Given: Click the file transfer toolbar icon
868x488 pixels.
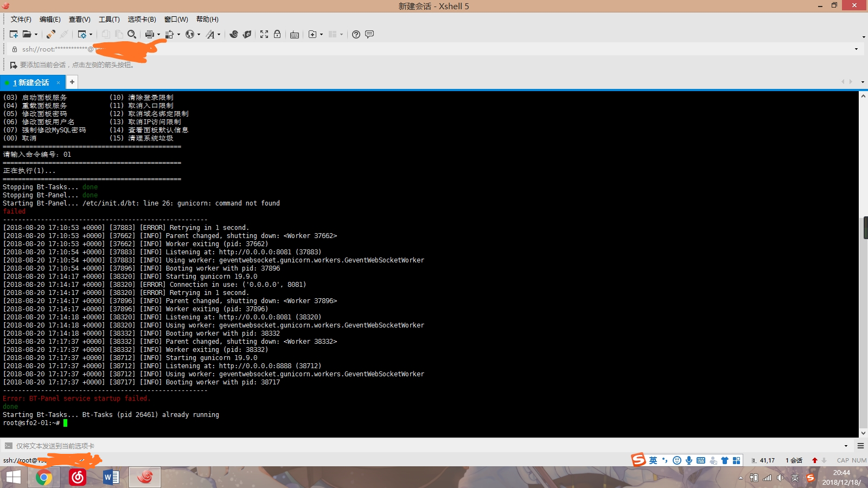Looking at the screenshot, I should point(169,34).
